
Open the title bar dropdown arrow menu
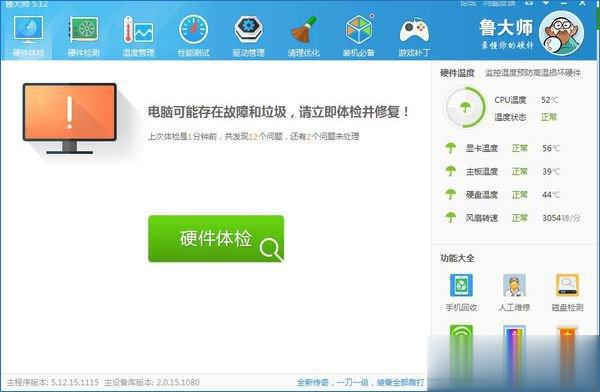click(x=546, y=3)
